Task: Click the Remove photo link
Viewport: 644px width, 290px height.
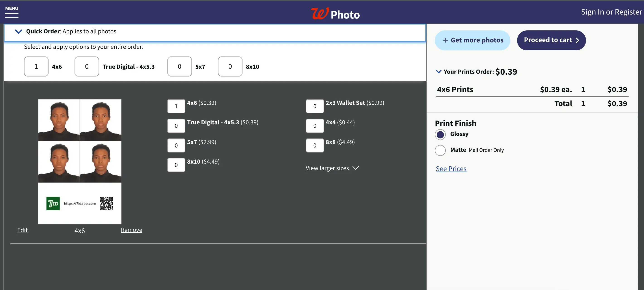Action: point(131,230)
